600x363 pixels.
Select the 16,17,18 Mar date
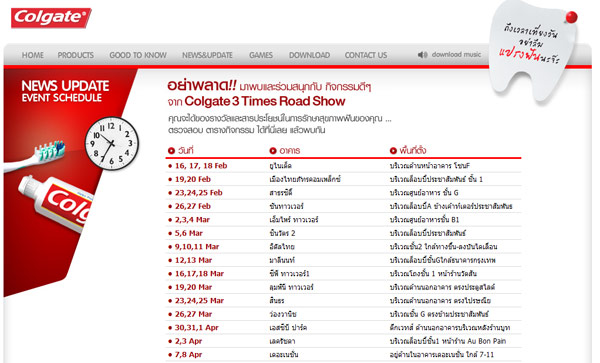click(x=199, y=274)
